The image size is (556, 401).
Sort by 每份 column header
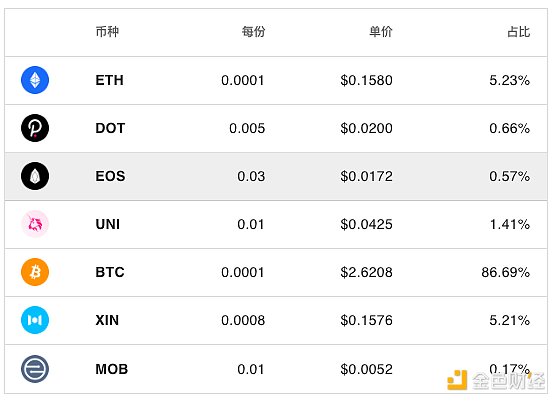pos(253,32)
